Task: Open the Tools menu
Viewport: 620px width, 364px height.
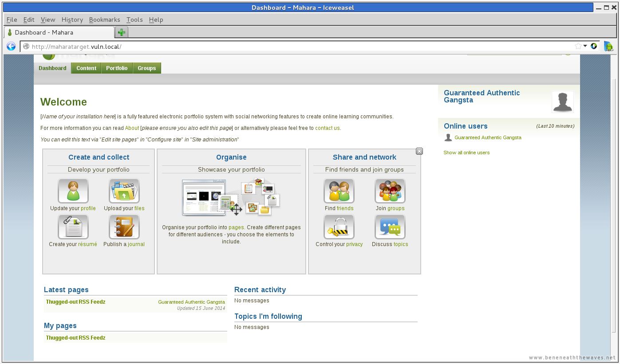Action: tap(134, 20)
